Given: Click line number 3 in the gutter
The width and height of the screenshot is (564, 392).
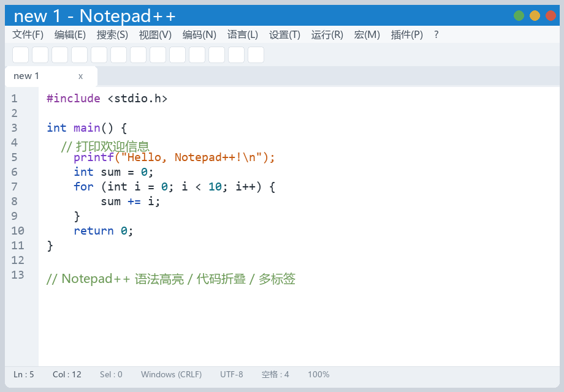Looking at the screenshot, I should point(14,128).
